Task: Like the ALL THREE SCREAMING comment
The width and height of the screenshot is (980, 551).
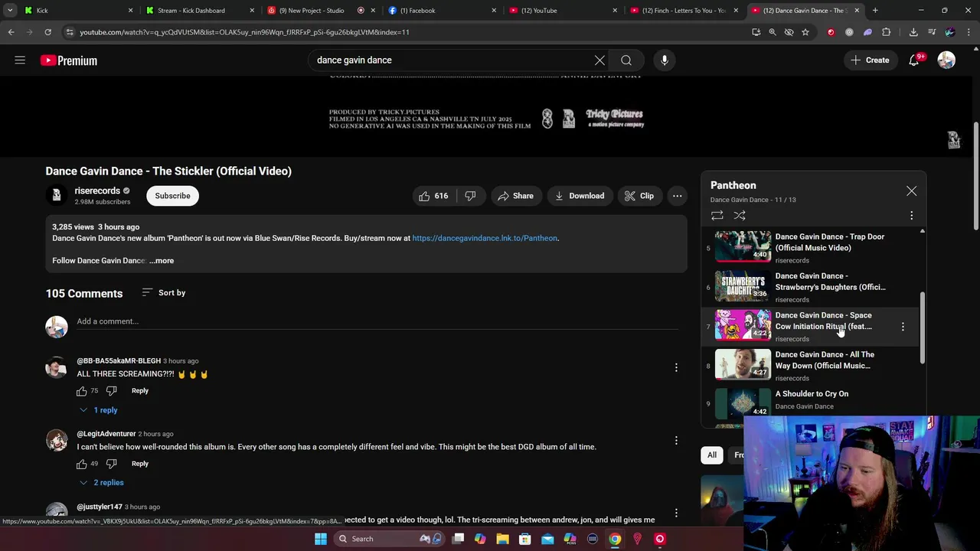Action: click(x=82, y=391)
